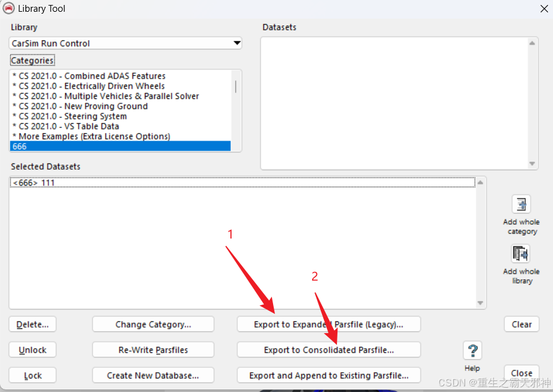
Task: Click Export to Consolidated Parsfile...
Action: pyautogui.click(x=329, y=350)
